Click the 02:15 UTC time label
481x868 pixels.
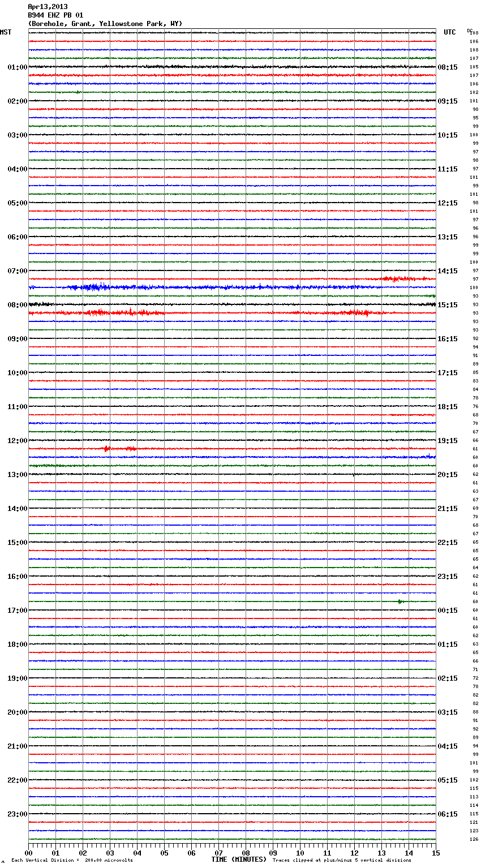[x=448, y=678]
